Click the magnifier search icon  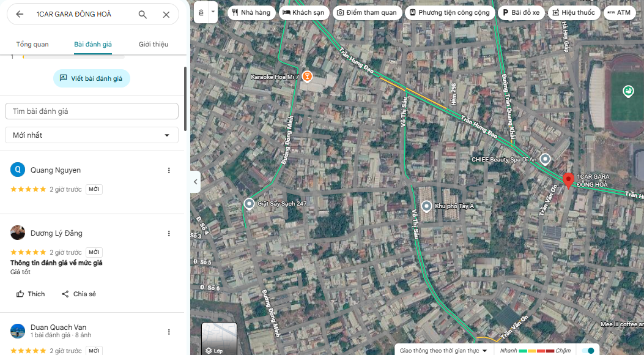coord(142,14)
